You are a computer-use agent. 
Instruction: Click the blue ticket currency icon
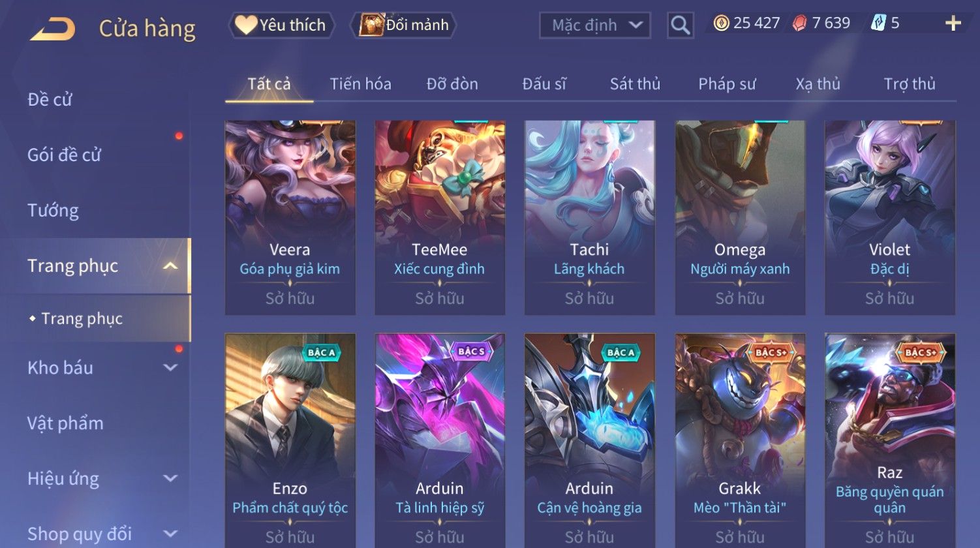(878, 23)
